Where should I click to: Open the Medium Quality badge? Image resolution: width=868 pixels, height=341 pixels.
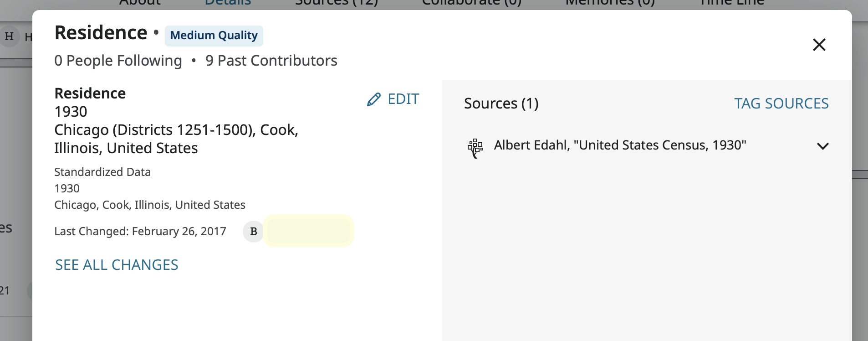pyautogui.click(x=214, y=36)
